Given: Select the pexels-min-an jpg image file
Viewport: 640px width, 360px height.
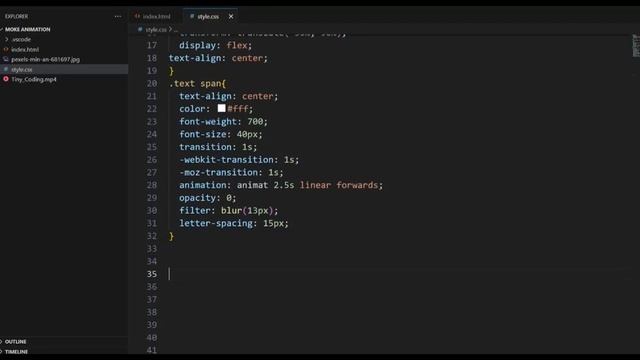Looking at the screenshot, I should tap(45, 59).
